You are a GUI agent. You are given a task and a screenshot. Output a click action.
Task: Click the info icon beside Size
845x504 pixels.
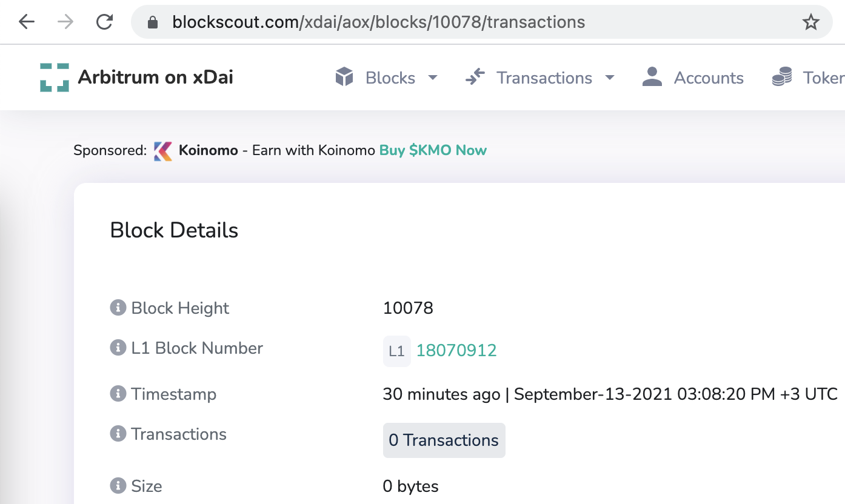point(118,485)
